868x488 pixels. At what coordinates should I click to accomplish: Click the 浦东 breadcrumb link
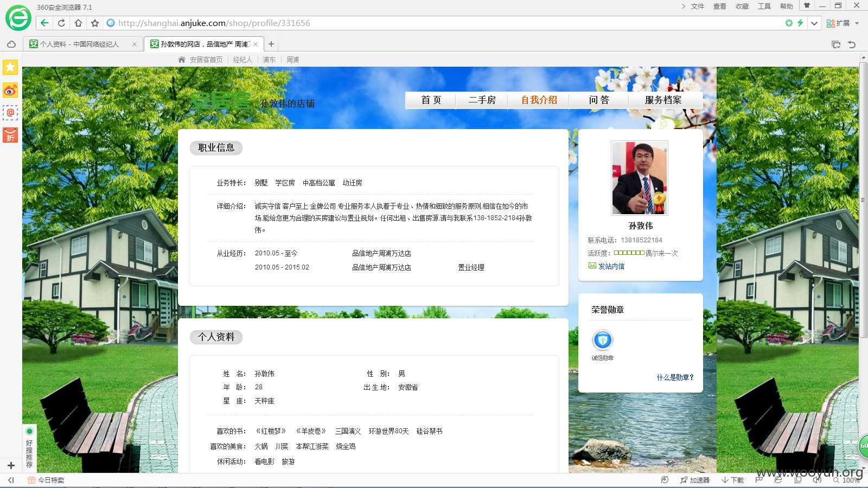pos(269,60)
